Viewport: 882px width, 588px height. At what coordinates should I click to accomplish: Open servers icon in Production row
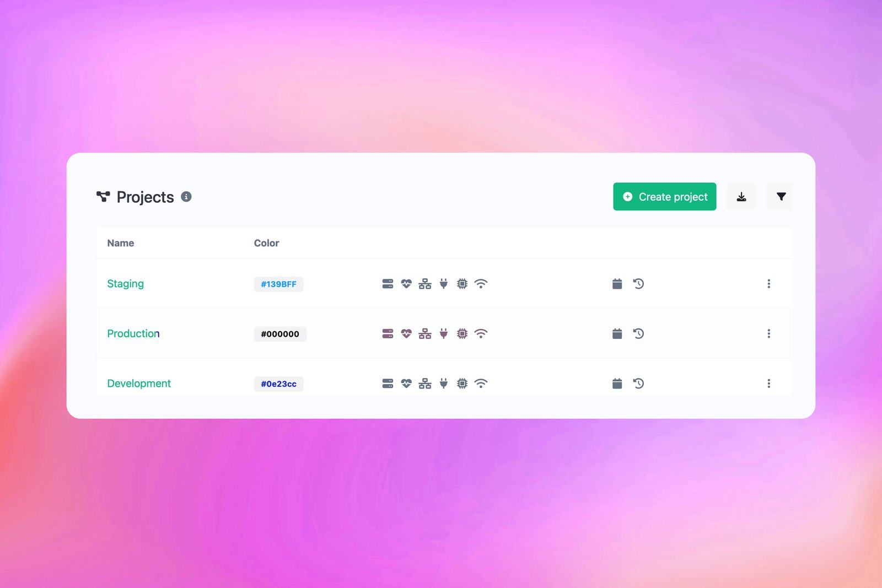pyautogui.click(x=388, y=333)
